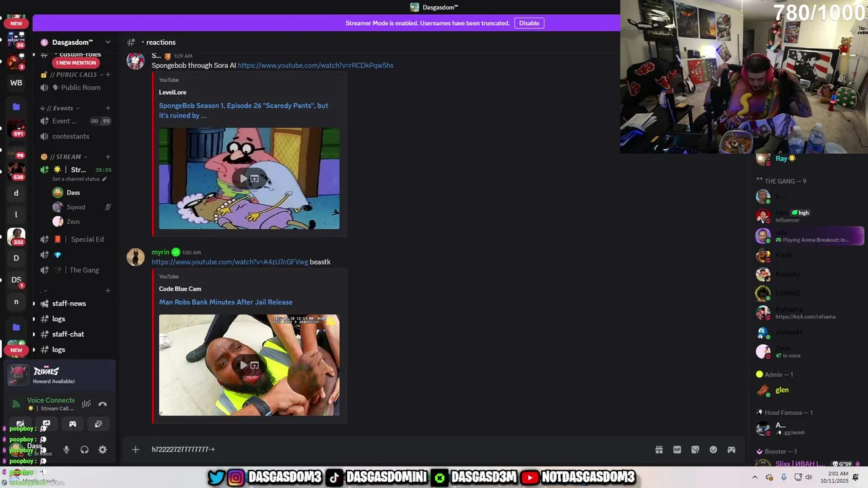868x488 pixels.
Task: Open apps controller icon in message bar
Action: [732, 449]
